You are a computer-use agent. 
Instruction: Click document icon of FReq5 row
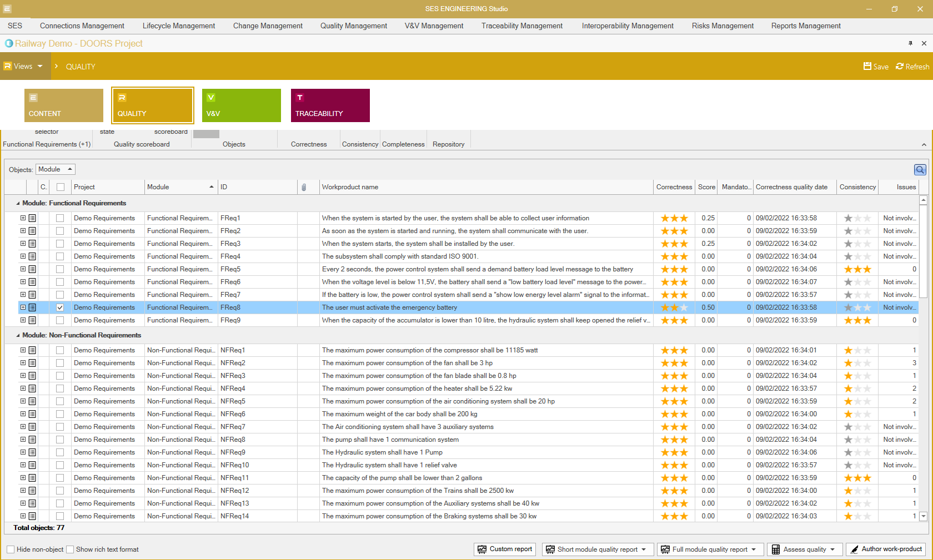(32, 269)
